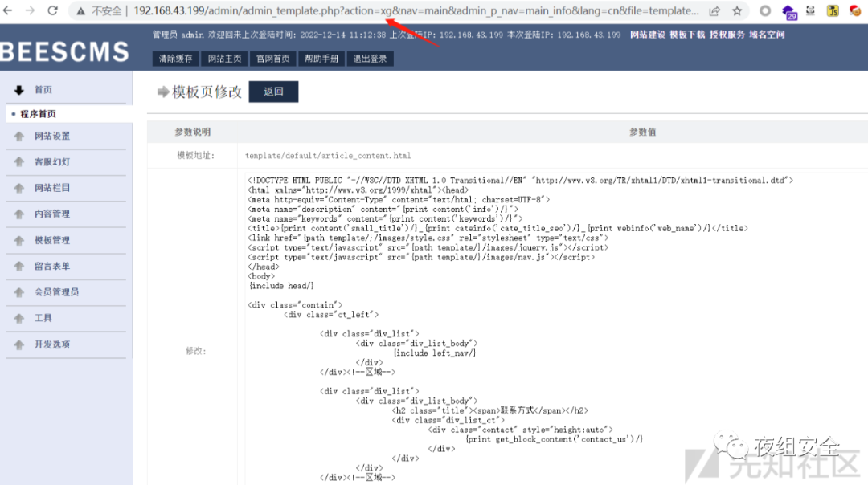This screenshot has height=485, width=868.
Task: Click up arrow icon beside 网站设置
Action: (19, 136)
